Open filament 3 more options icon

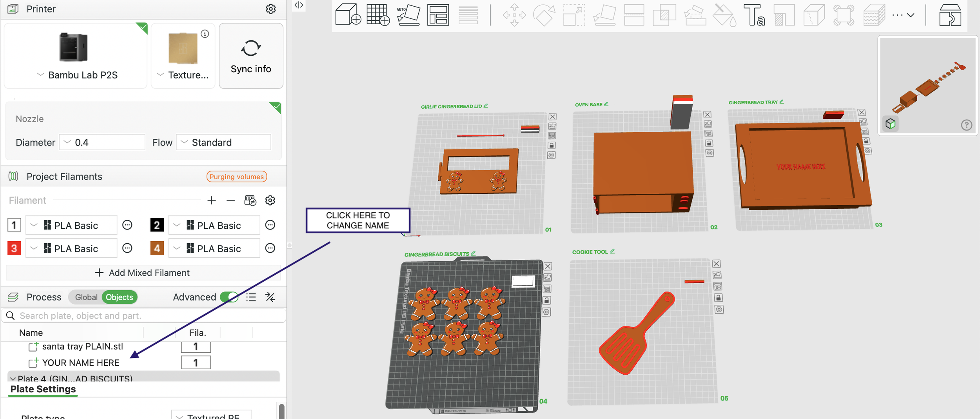coord(127,248)
